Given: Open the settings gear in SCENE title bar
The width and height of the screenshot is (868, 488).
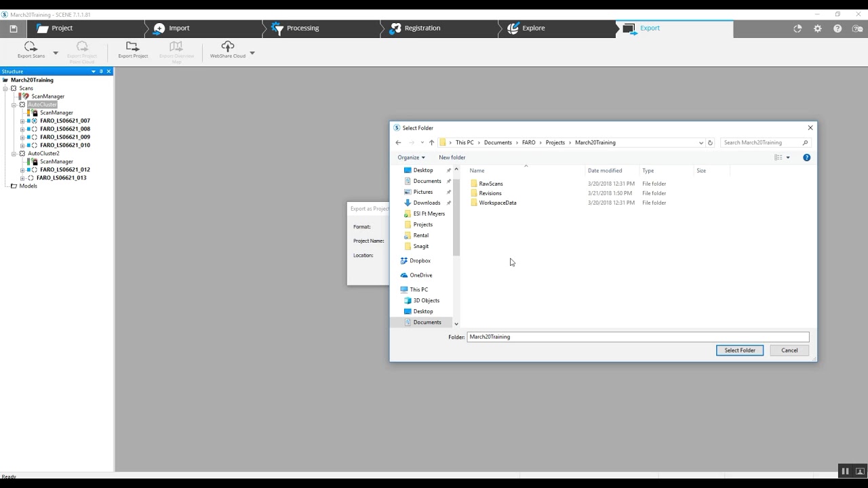Looking at the screenshot, I should (818, 28).
